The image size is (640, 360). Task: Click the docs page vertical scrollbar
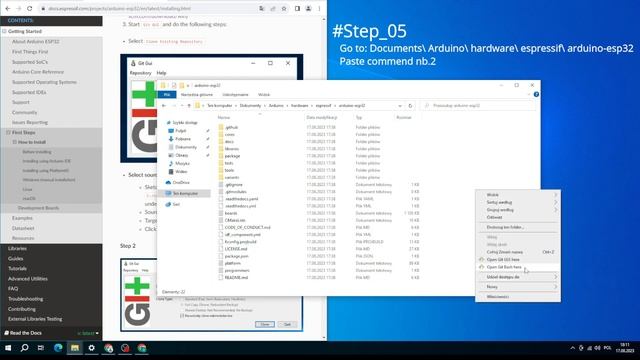pos(324,178)
